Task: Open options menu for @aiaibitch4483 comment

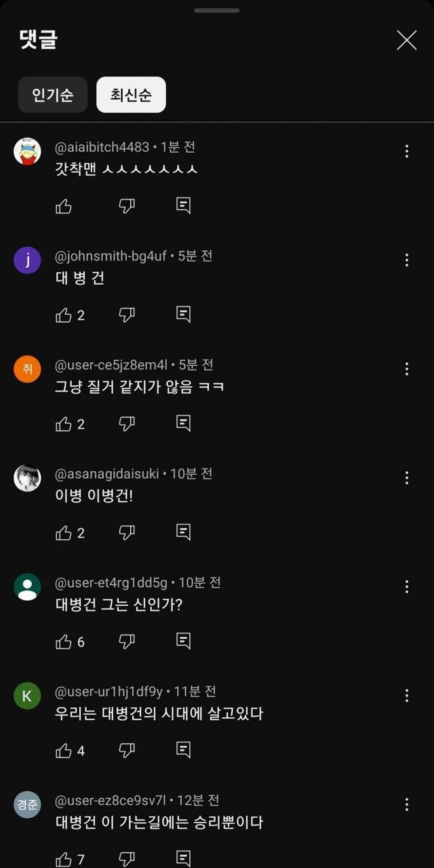Action: pyautogui.click(x=407, y=151)
